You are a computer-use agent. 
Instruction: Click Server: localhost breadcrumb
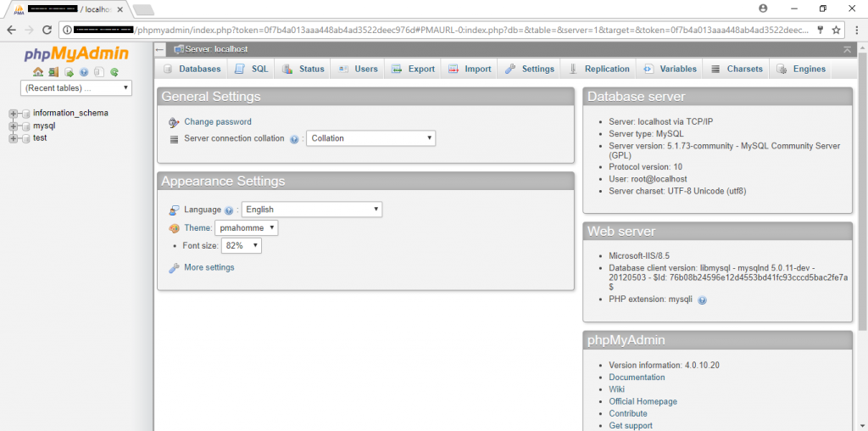[x=216, y=49]
